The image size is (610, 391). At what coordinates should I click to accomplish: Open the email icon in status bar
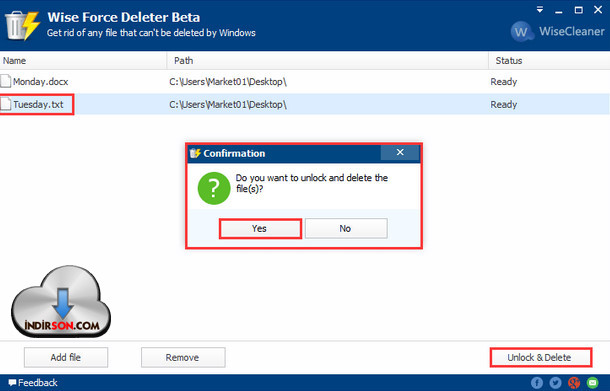pos(592,383)
